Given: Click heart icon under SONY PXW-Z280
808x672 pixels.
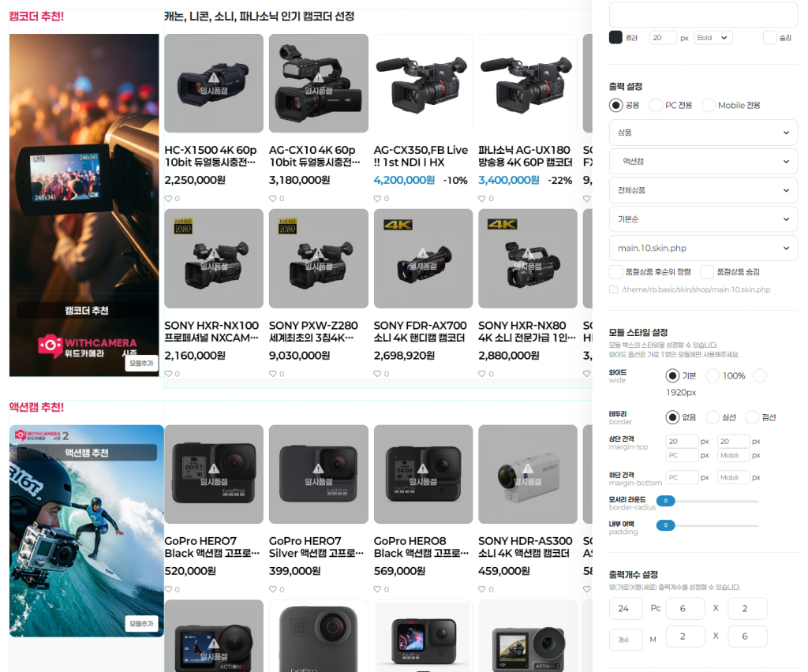Looking at the screenshot, I should click(x=272, y=374).
